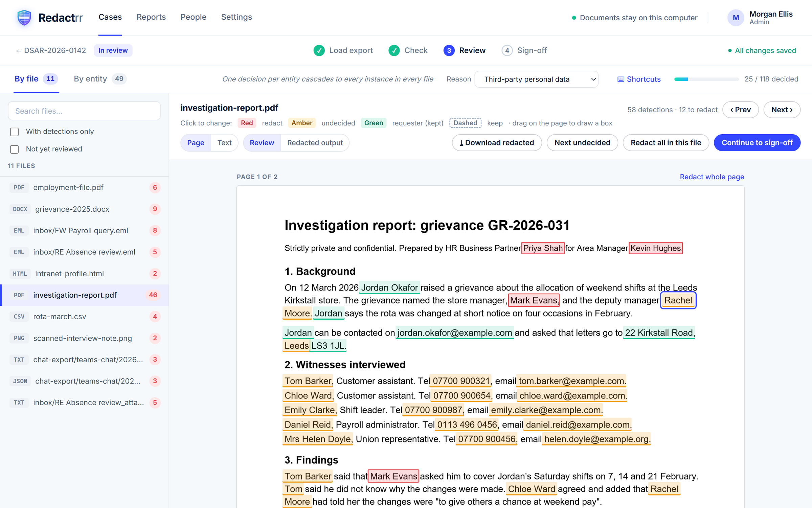Click Redact whole page link
Viewport: 812px width, 508px height.
tap(712, 177)
